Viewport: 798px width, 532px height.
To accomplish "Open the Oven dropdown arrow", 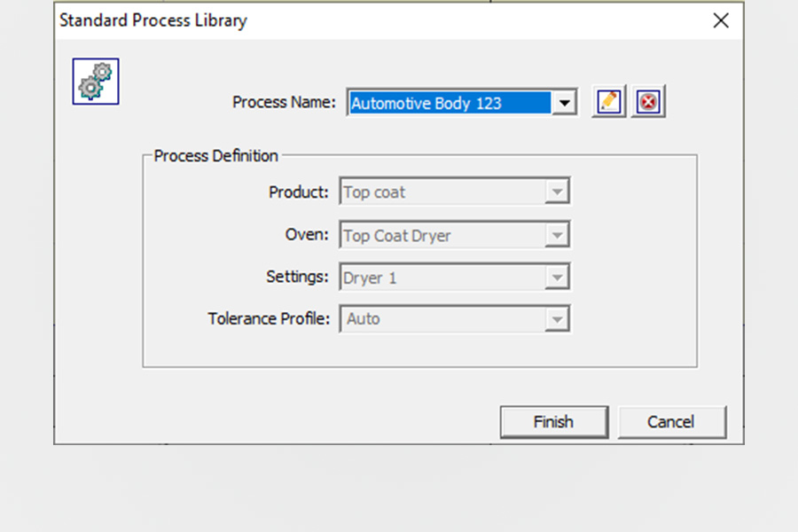I will 558,235.
